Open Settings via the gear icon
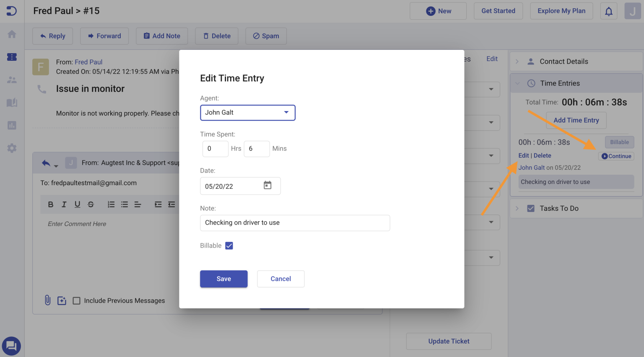This screenshot has height=357, width=644. 12,148
